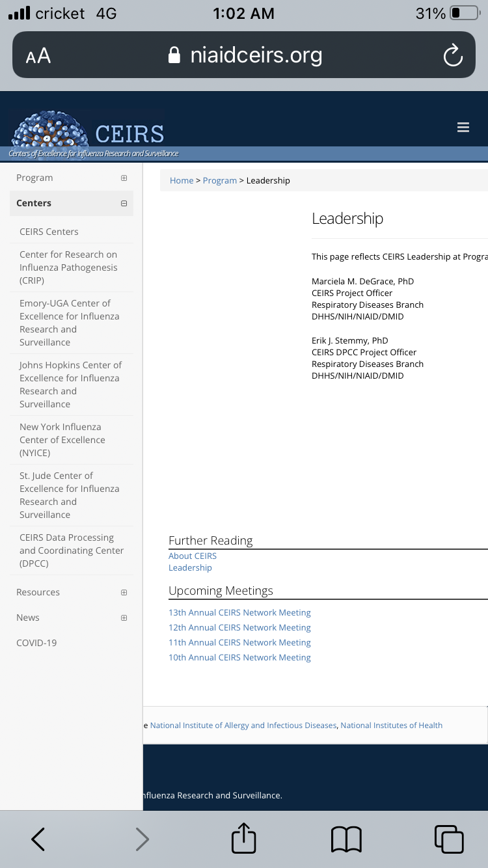This screenshot has height=868, width=488.
Task: Open 10th Annual CEIRS Network Meeting
Action: pos(239,657)
